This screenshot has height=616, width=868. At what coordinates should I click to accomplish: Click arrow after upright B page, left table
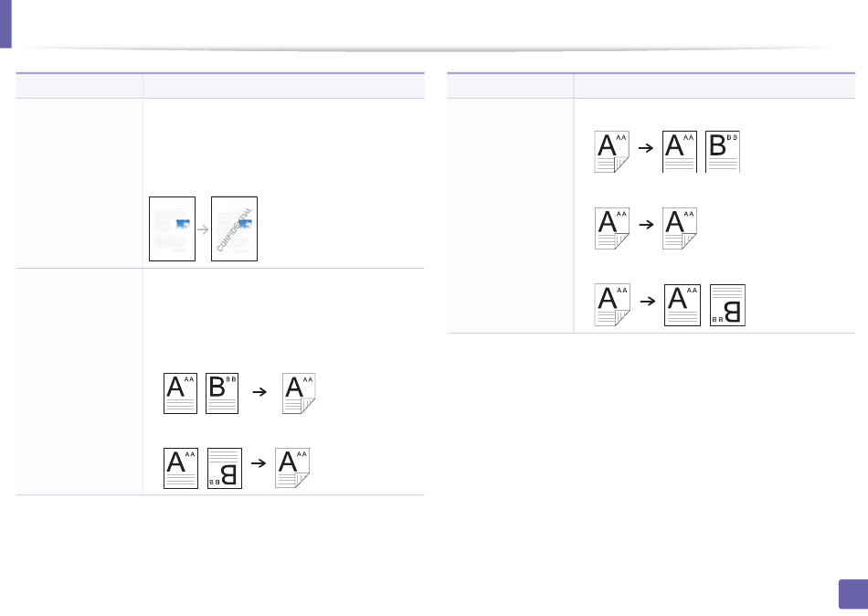tap(259, 392)
